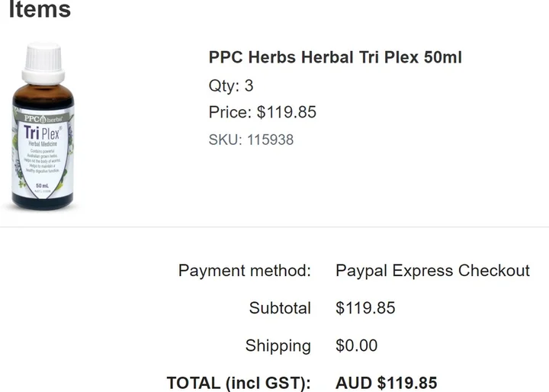Click the Payment method label
549x392 pixels.
coord(244,271)
